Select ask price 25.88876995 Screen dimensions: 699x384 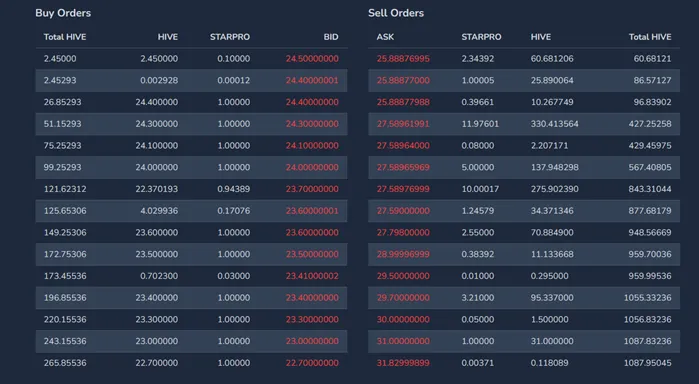point(403,59)
